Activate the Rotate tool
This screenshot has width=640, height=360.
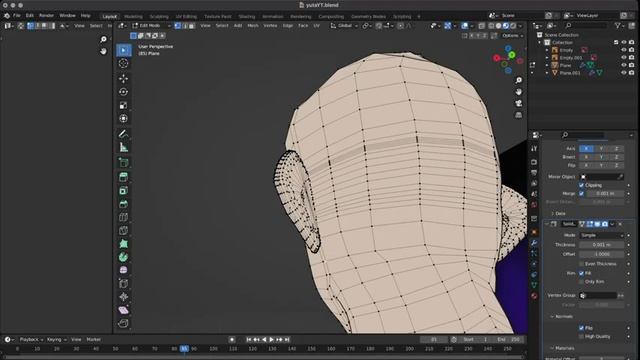tap(123, 91)
